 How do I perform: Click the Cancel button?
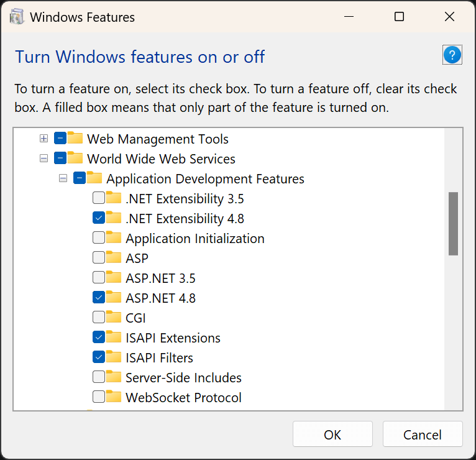423,434
